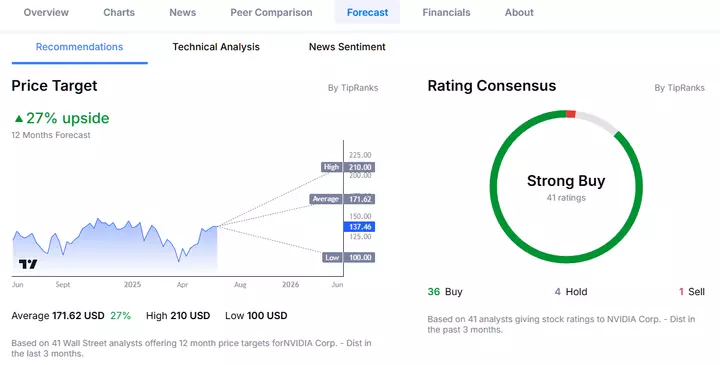
Task: Click the High 210.00 price label
Action: pyautogui.click(x=348, y=167)
